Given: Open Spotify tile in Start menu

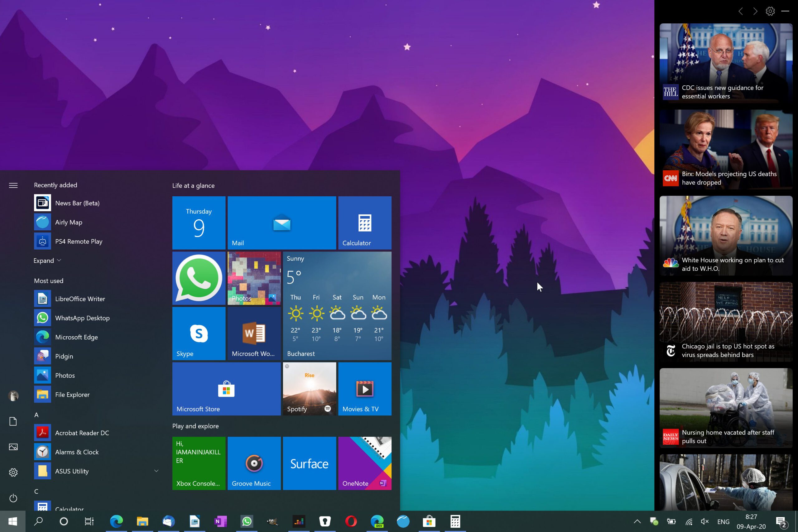Looking at the screenshot, I should tap(309, 389).
